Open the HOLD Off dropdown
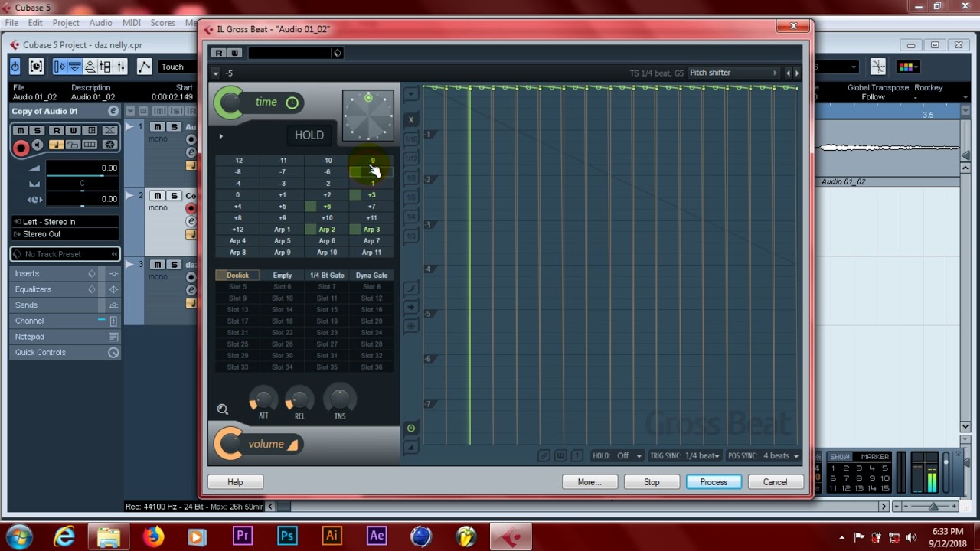The image size is (980, 551). click(x=617, y=456)
